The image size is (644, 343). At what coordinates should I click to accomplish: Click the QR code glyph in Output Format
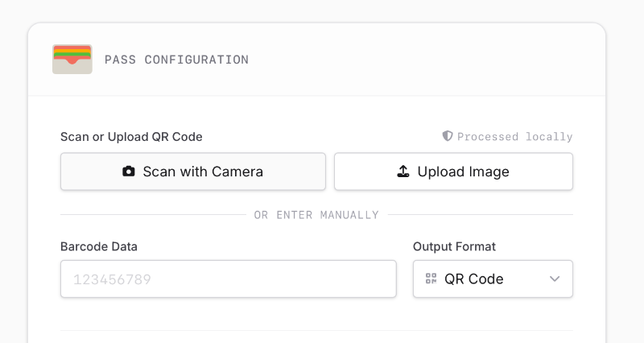point(431,279)
